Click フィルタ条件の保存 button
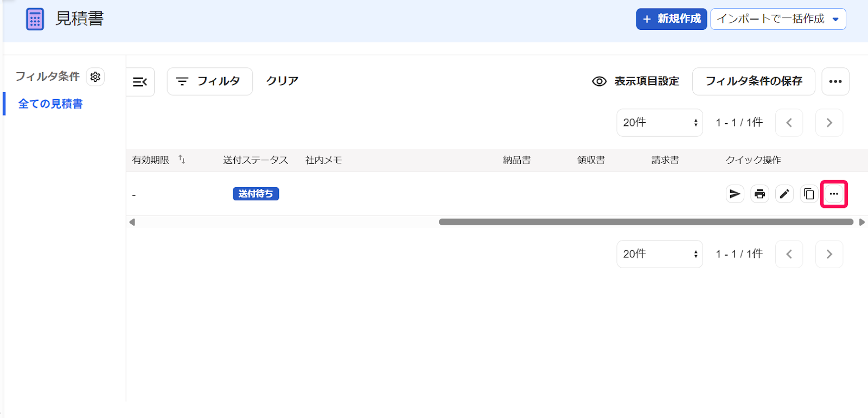 [x=754, y=81]
